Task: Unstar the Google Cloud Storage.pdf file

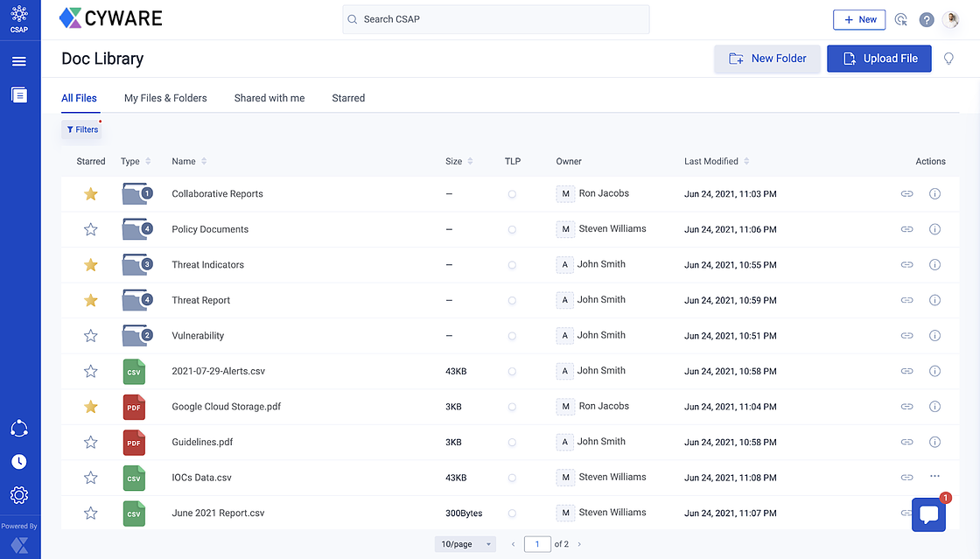Action: 90,407
